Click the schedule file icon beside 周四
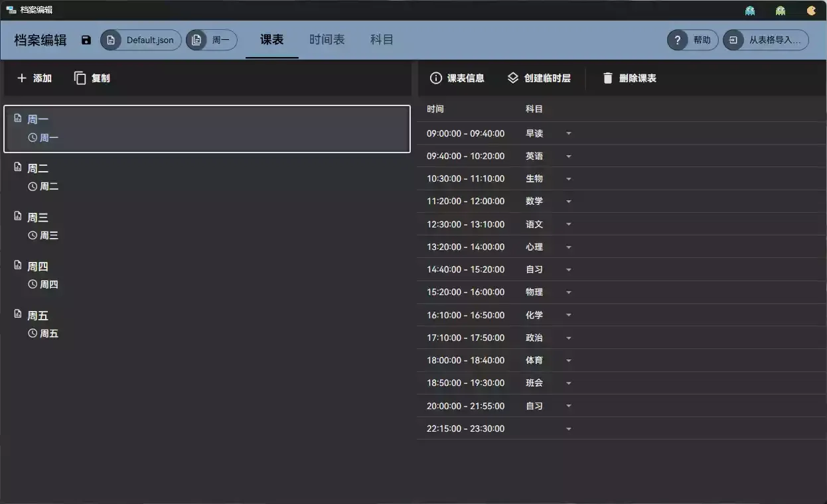827x504 pixels. coord(18,265)
